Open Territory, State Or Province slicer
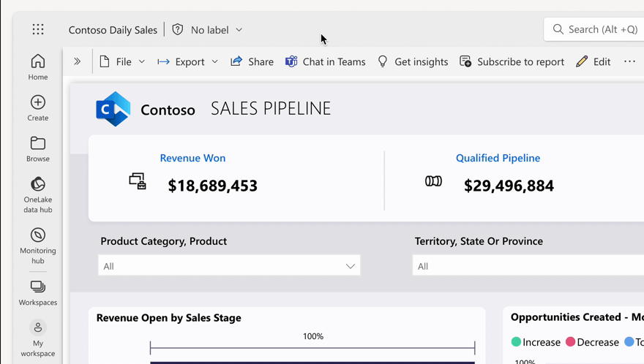The image size is (644, 364). click(x=528, y=265)
